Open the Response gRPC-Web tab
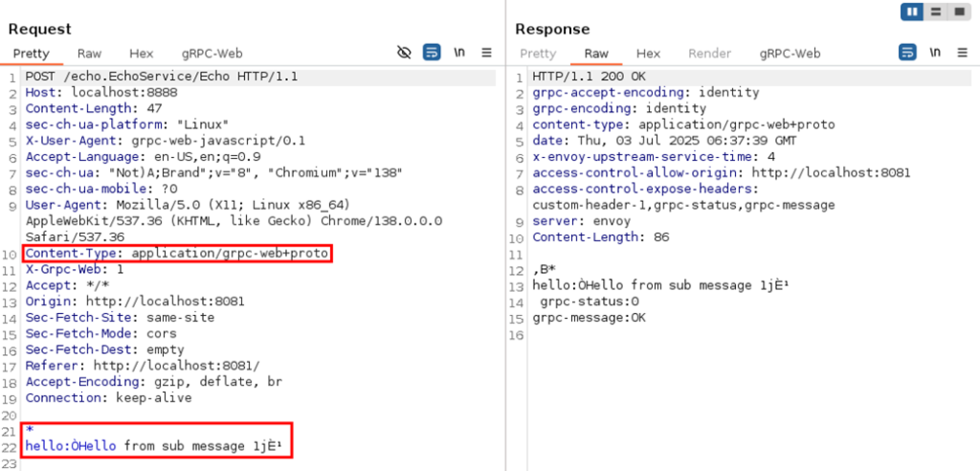980x471 pixels. coord(790,54)
